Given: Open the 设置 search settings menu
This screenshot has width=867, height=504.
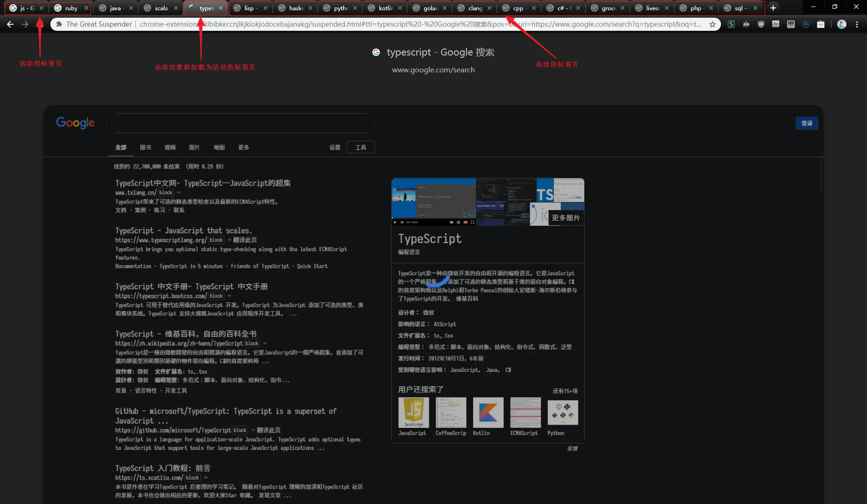Looking at the screenshot, I should point(335,147).
